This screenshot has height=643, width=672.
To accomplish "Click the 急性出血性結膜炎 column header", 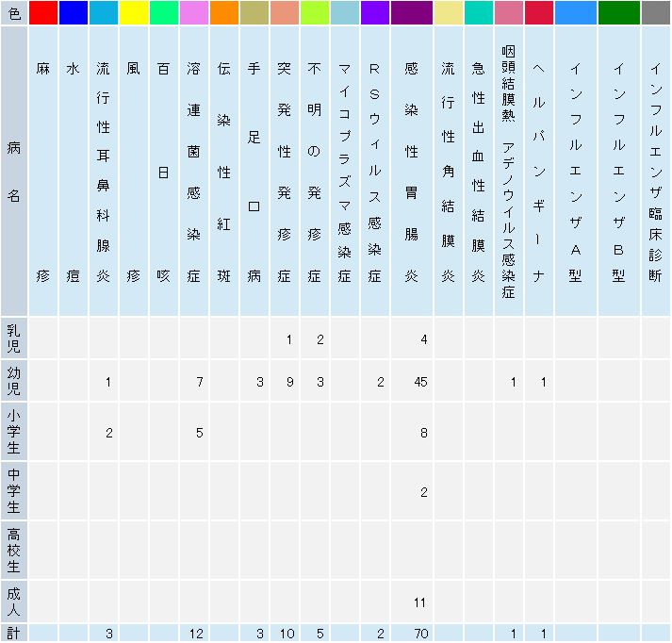I will pyautogui.click(x=478, y=171).
